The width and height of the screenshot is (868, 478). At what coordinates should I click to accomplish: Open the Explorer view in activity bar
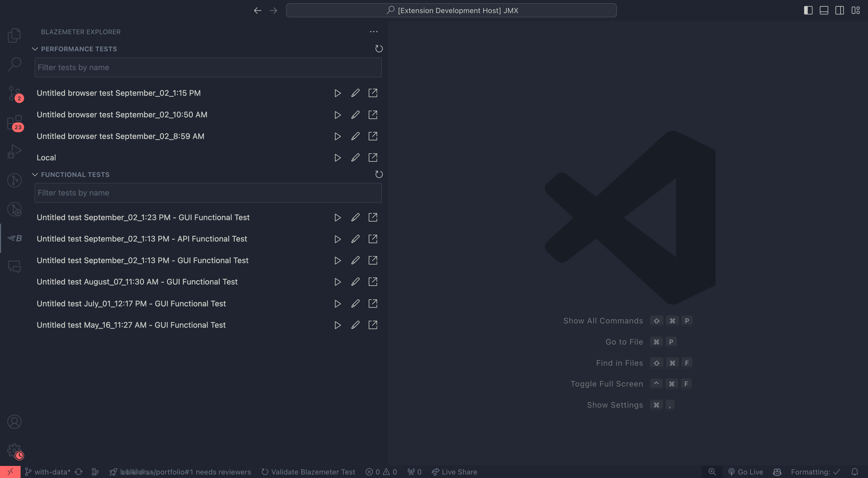(14, 35)
